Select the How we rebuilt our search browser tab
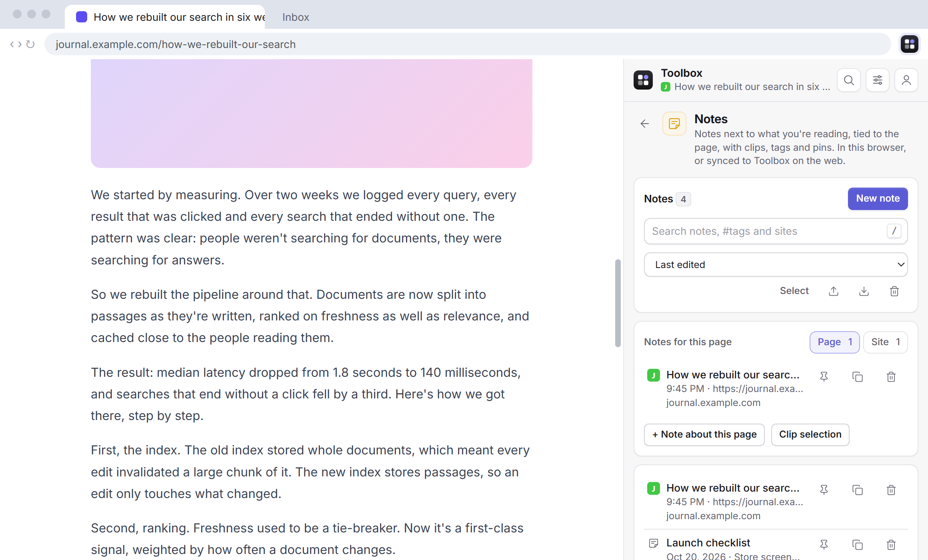The image size is (928, 560). (x=165, y=17)
